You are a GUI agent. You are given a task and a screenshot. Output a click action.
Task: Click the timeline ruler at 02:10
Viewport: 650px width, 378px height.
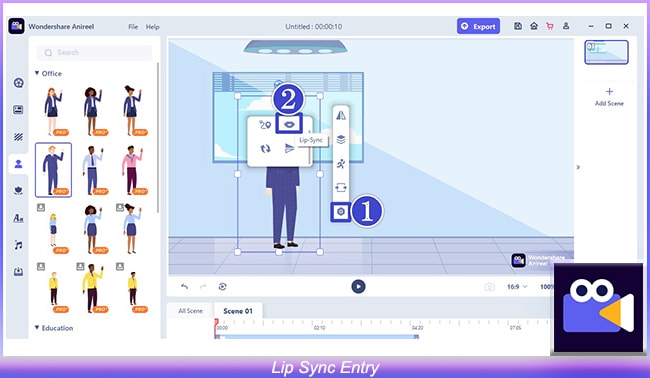click(x=319, y=327)
